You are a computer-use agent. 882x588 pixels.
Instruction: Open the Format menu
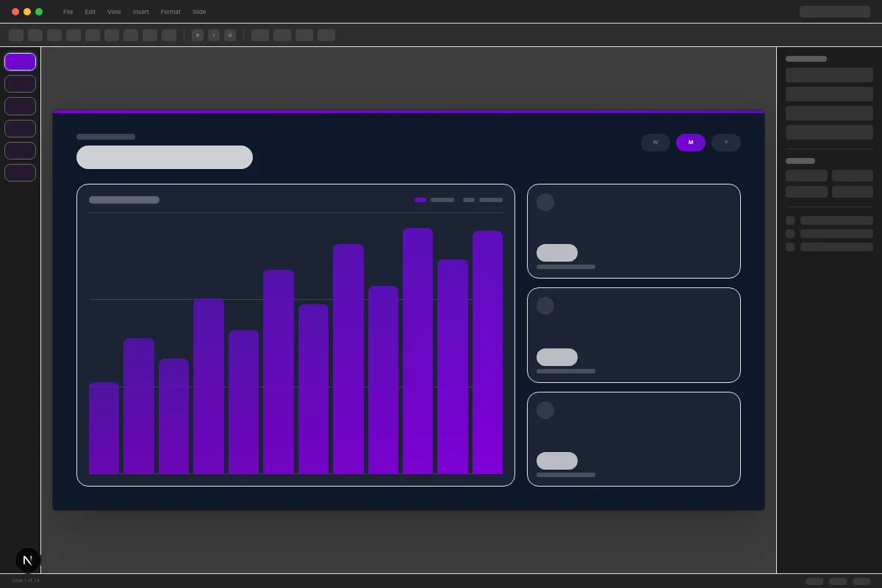(x=171, y=12)
